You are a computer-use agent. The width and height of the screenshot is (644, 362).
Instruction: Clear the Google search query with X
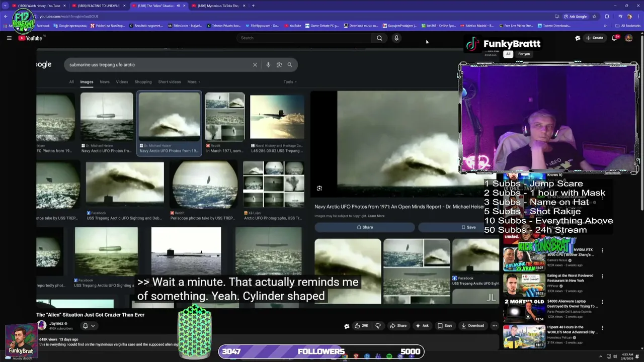pyautogui.click(x=255, y=64)
